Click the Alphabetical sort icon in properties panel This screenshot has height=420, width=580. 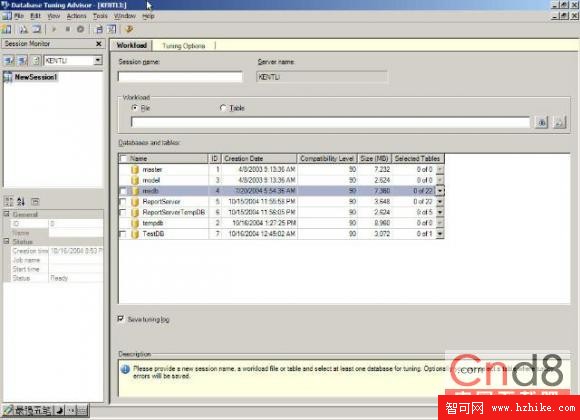point(21,202)
